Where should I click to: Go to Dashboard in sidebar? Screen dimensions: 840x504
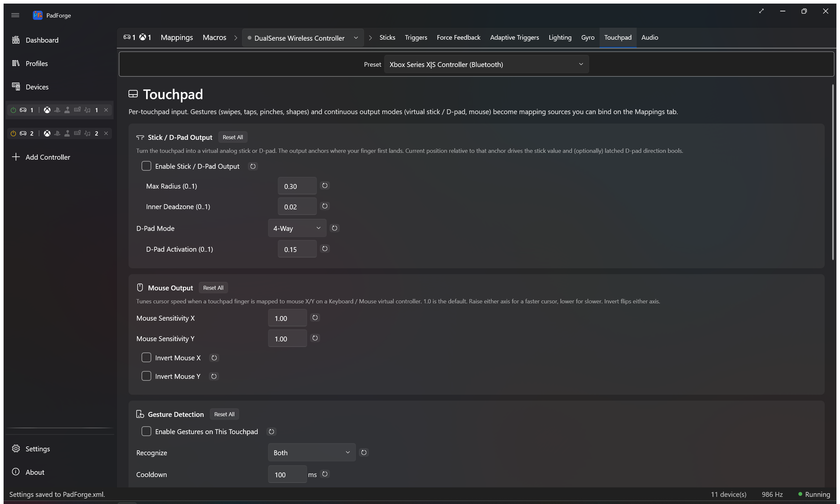tap(60, 40)
